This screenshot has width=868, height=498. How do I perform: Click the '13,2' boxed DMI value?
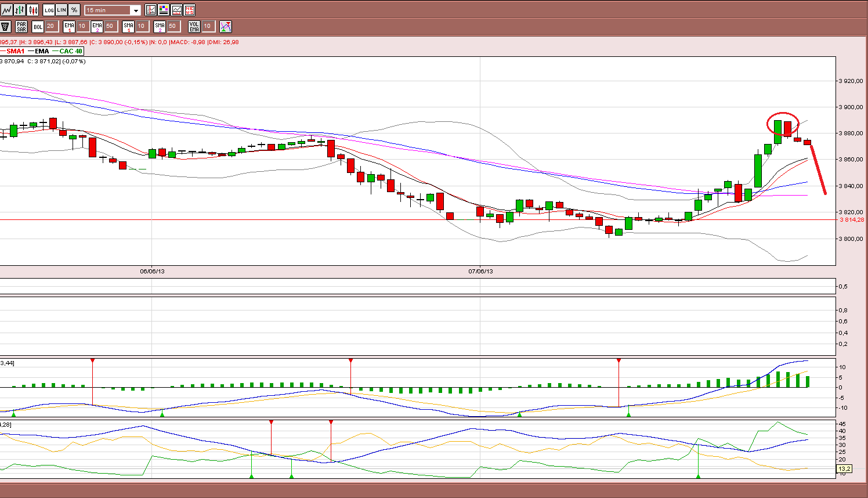tap(844, 468)
